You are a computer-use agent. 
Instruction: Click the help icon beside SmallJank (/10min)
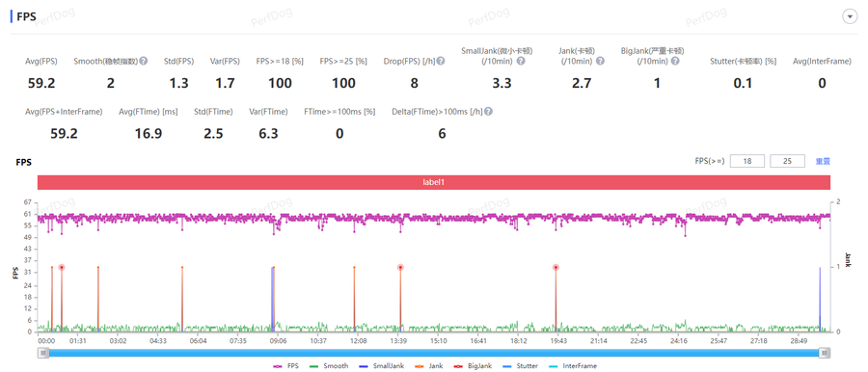(521, 62)
